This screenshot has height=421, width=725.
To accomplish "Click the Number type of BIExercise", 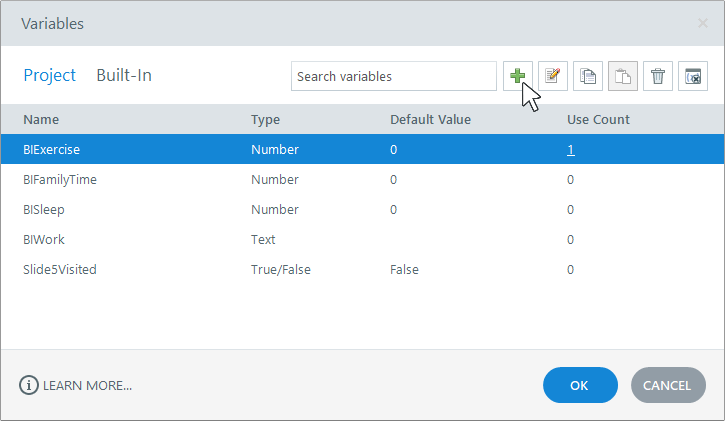I will tap(275, 149).
